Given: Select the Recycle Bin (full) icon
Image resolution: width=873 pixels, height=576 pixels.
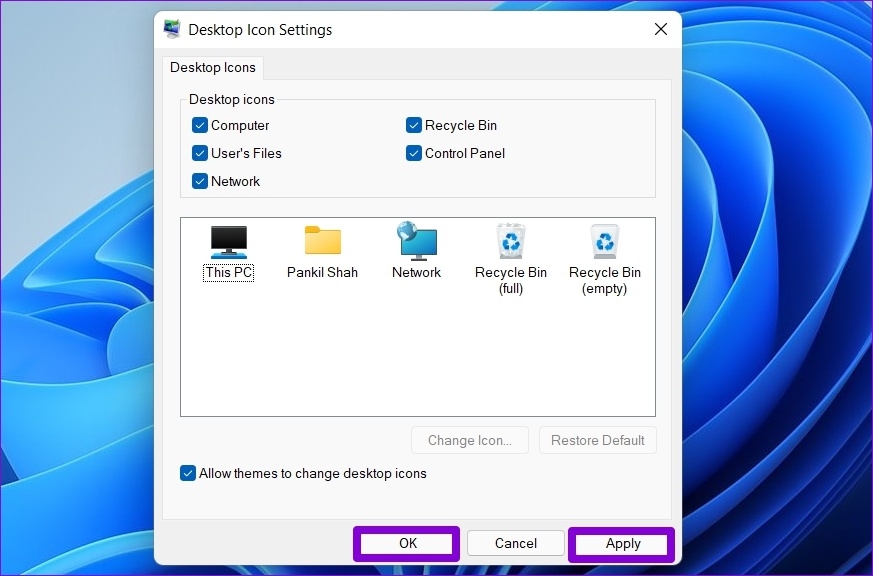Looking at the screenshot, I should pyautogui.click(x=510, y=240).
